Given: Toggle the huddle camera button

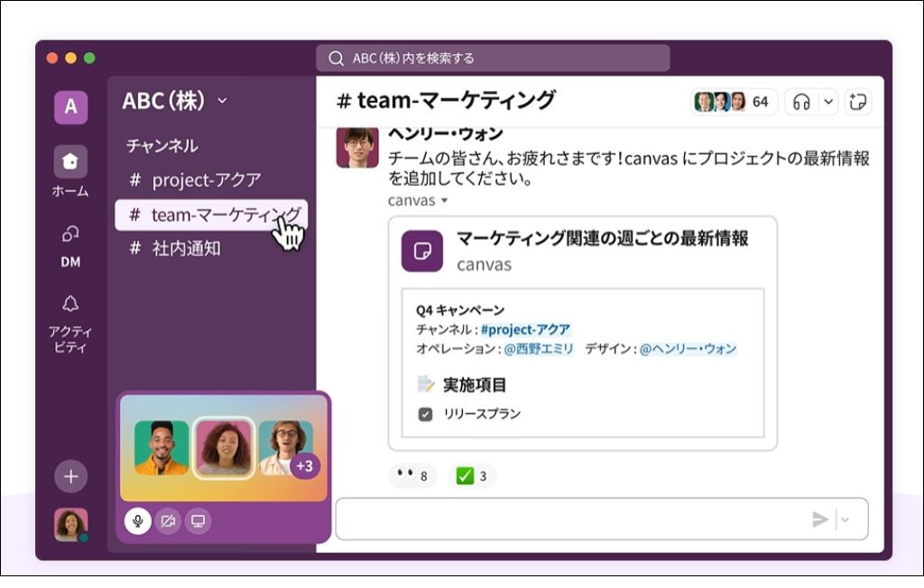Looking at the screenshot, I should (168, 521).
